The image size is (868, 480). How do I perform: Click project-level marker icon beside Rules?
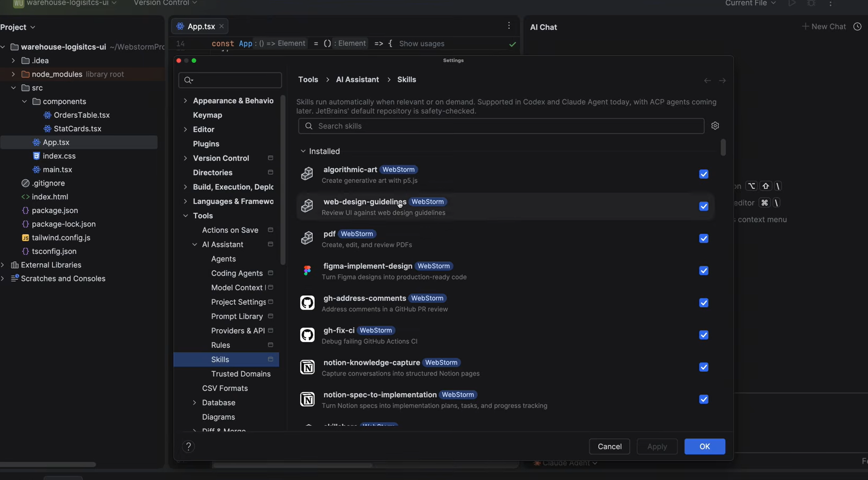point(271,344)
